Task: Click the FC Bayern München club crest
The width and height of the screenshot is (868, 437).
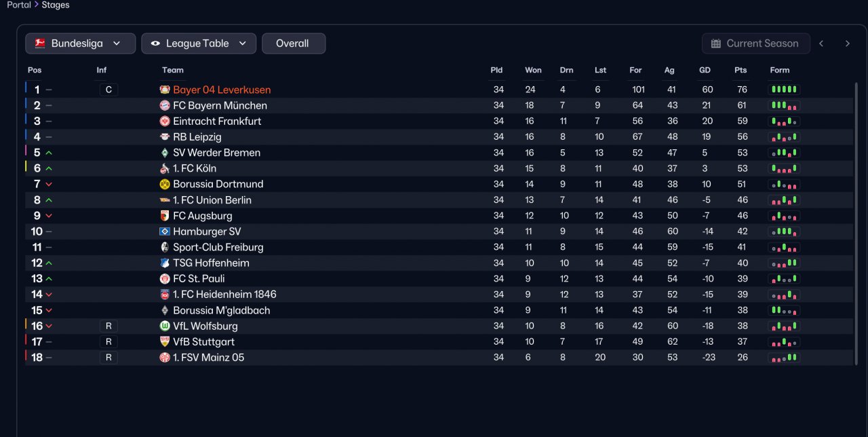Action: 165,105
